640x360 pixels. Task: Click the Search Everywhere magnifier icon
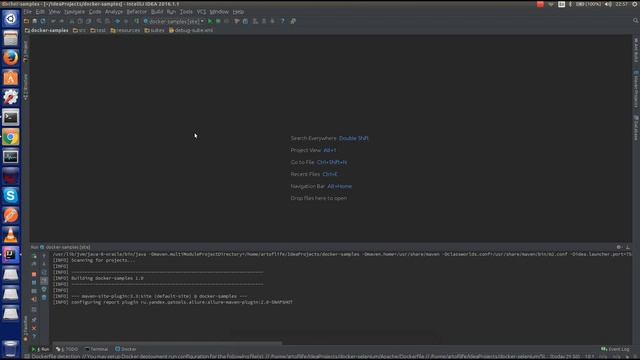(636, 20)
